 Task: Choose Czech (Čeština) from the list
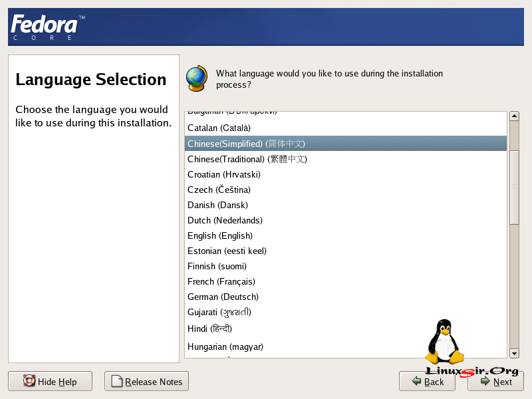tap(346, 190)
